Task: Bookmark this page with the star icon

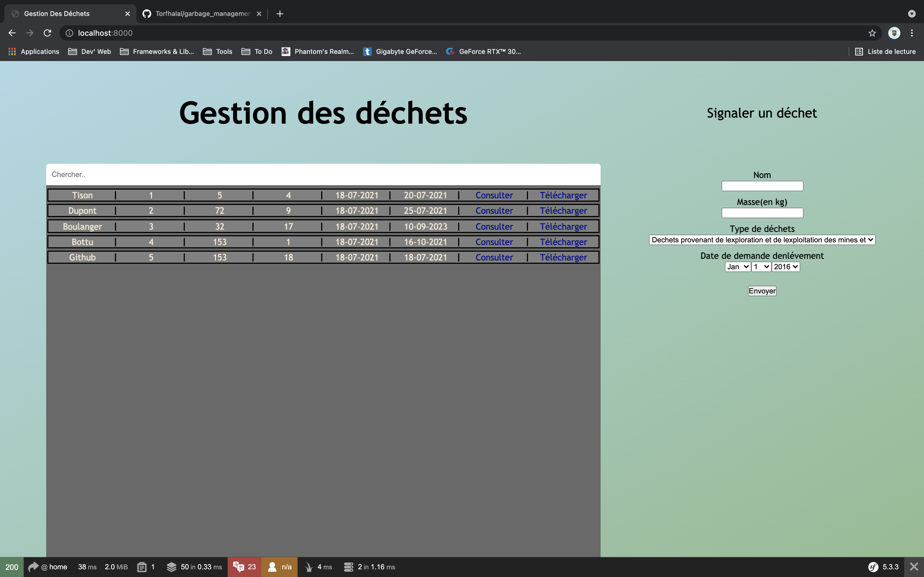Action: [x=872, y=33]
